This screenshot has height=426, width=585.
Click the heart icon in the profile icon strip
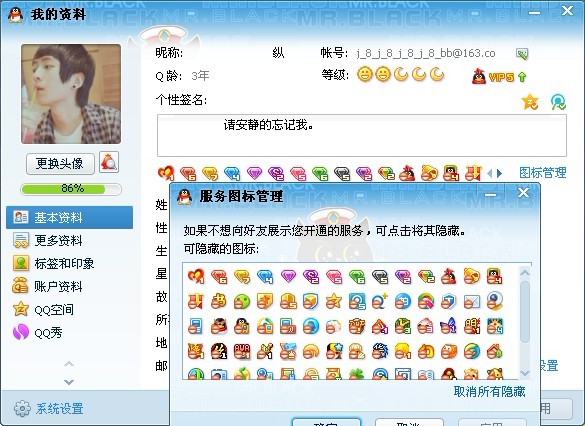166,173
